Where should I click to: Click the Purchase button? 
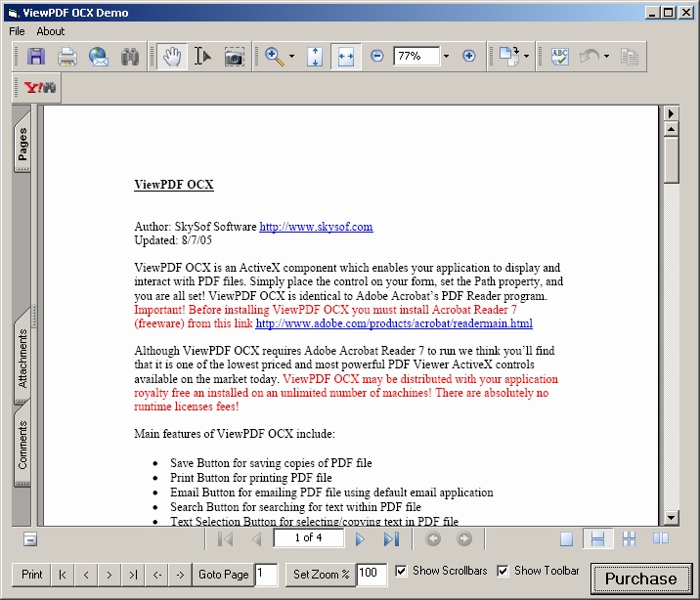tap(640, 579)
